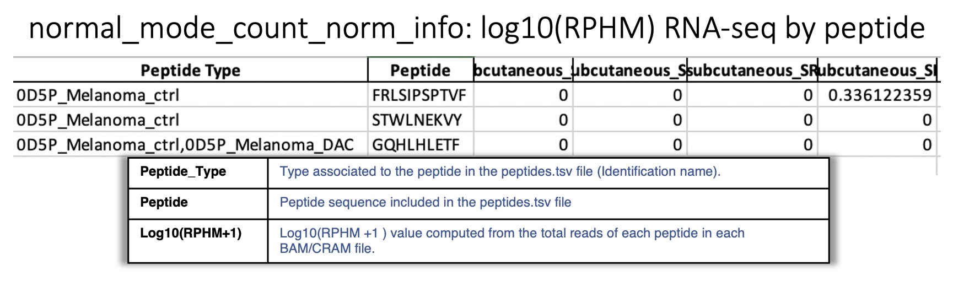Select the first subcutaneous column header
This screenshot has height=292, width=980.
pyautogui.click(x=523, y=71)
